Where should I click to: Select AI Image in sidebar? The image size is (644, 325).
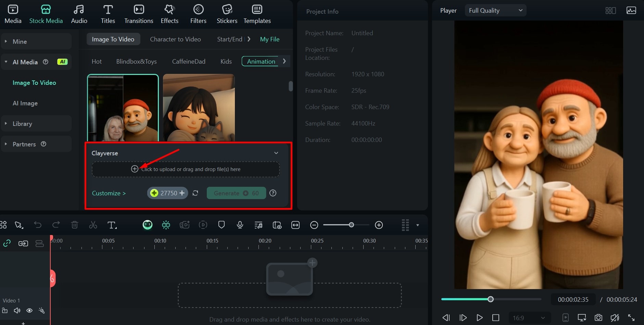[25, 103]
